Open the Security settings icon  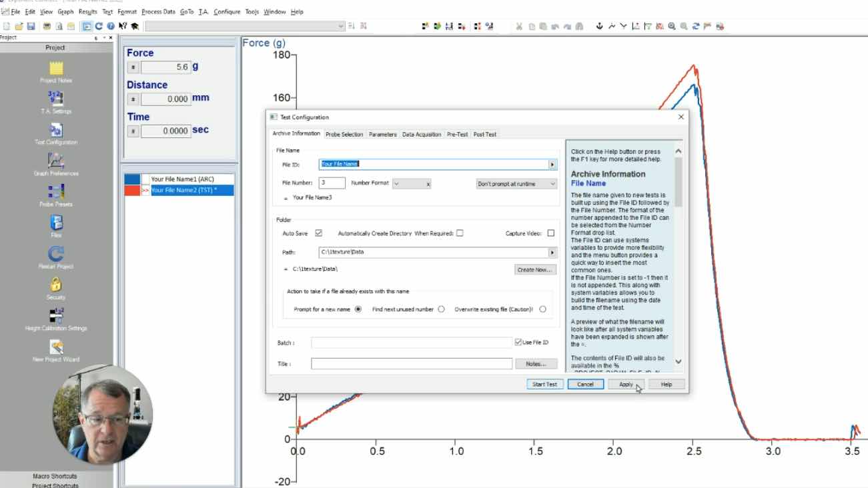(56, 287)
